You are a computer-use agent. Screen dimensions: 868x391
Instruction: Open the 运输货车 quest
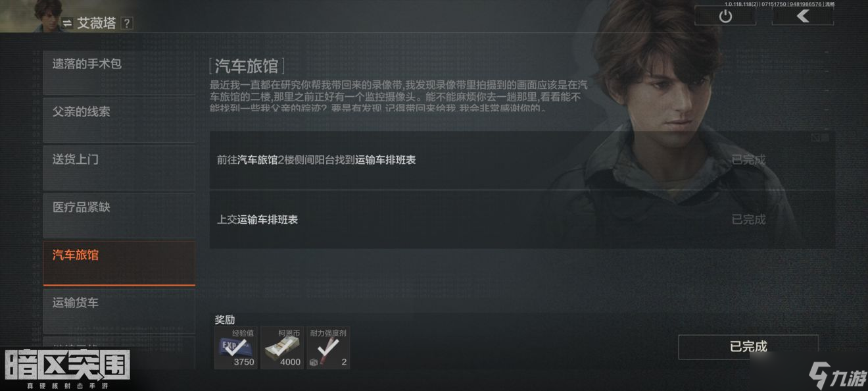119,311
